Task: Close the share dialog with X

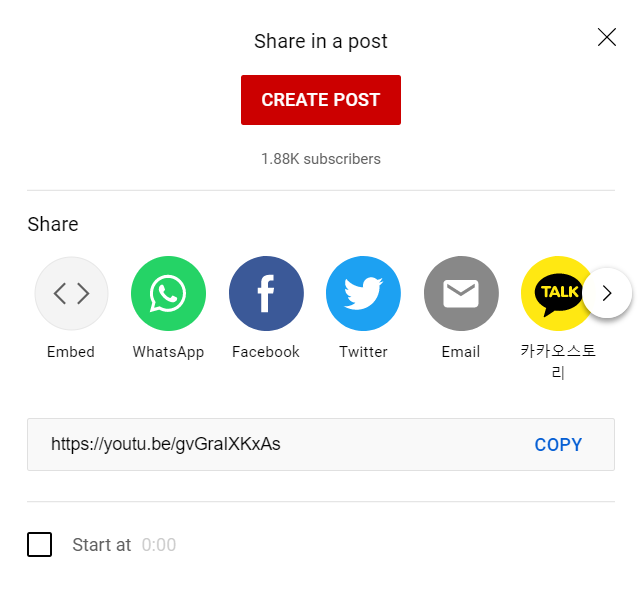Action: (607, 37)
